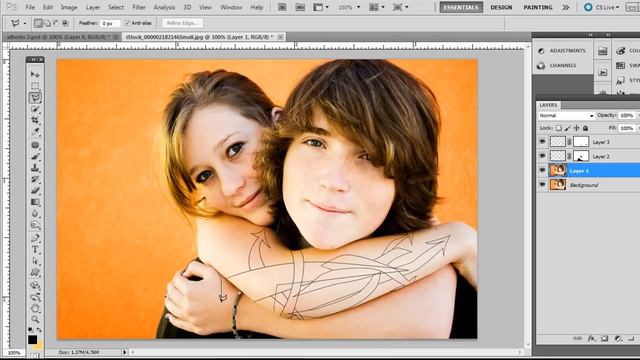
Task: Hide Layer 1 visibility eye
Action: coord(542,170)
